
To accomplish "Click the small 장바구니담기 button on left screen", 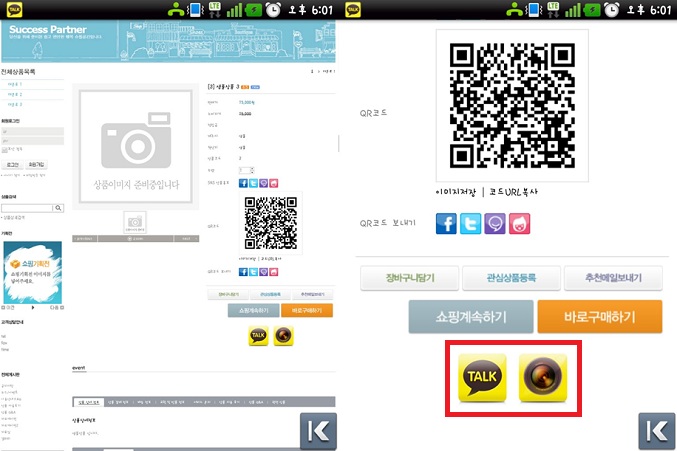I will (x=228, y=294).
